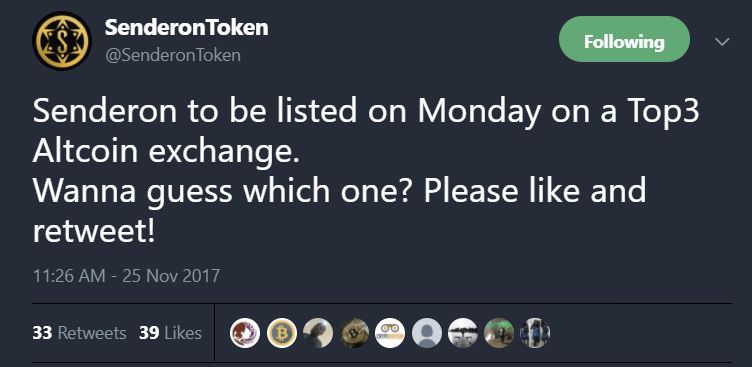View the 33 Retweets list
The height and width of the screenshot is (367, 752).
click(x=79, y=333)
